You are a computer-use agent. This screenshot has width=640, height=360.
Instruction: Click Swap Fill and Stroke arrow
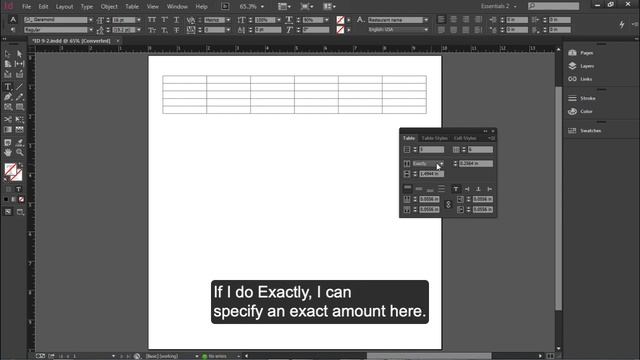pos(20,166)
